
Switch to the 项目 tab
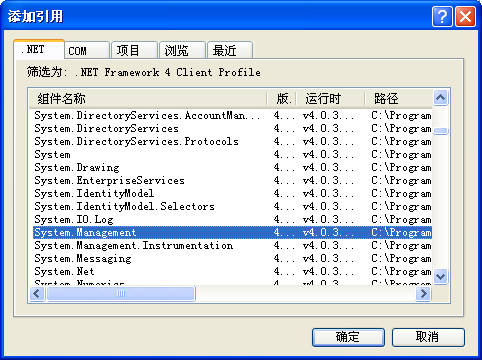(x=134, y=51)
